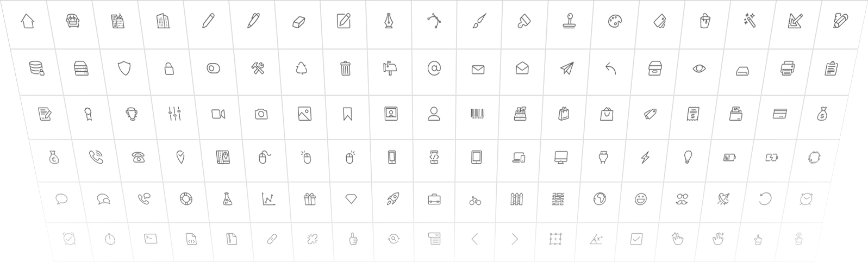Screen dimensions: 868x262
Task: Click the barcode icon
Action: coord(477,114)
